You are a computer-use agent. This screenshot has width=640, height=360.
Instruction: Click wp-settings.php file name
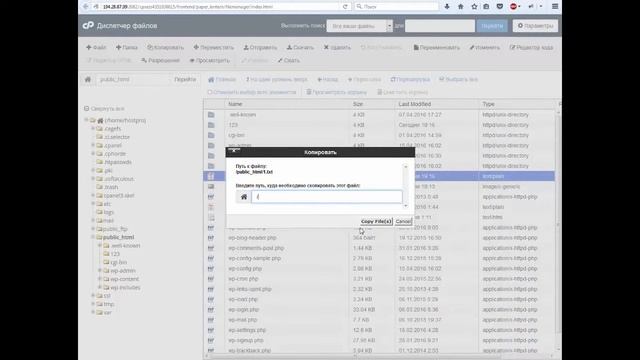[247, 330]
